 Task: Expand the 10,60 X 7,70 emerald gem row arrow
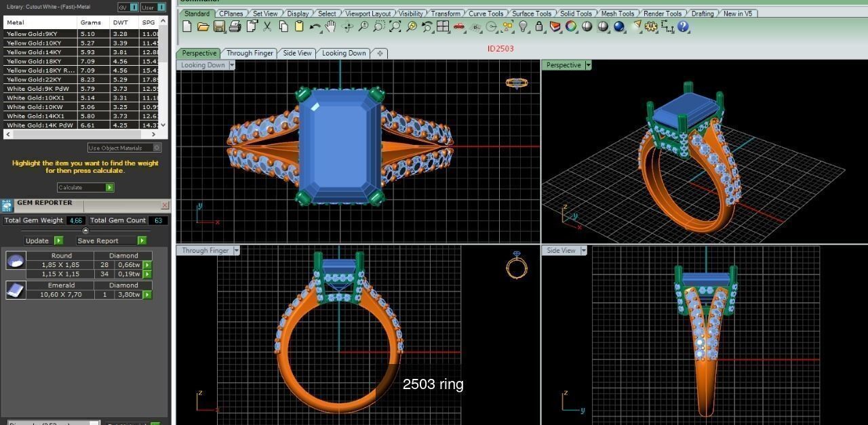click(x=147, y=294)
